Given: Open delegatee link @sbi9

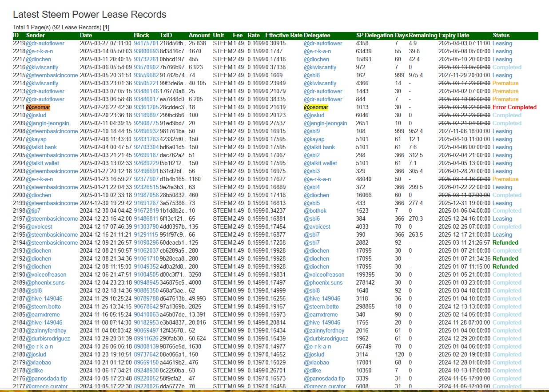Looking at the screenshot, I should click(x=312, y=131).
